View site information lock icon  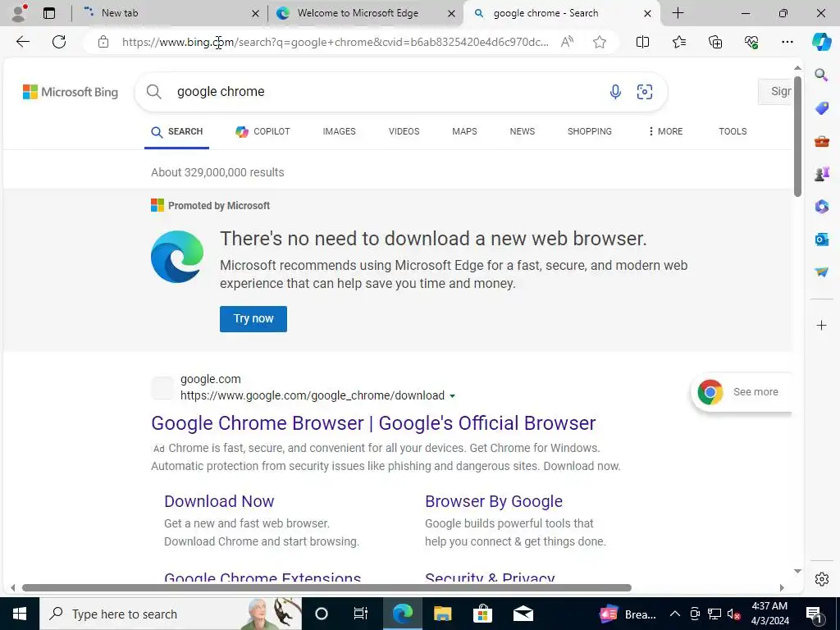point(103,42)
